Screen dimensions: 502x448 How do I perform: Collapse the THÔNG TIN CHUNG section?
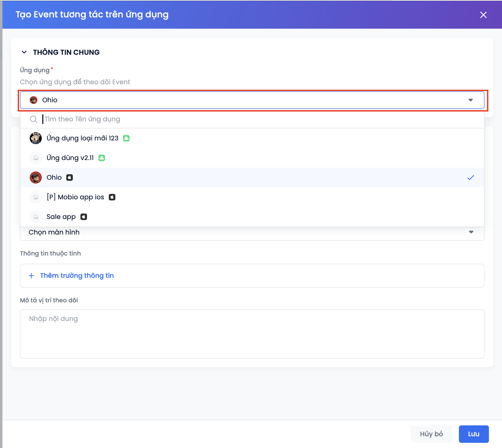click(x=24, y=52)
